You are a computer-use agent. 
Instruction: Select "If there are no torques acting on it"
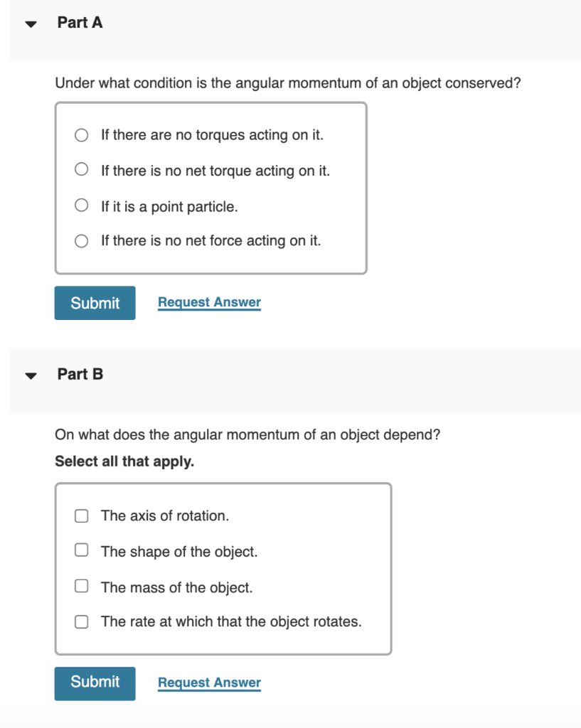(81, 134)
